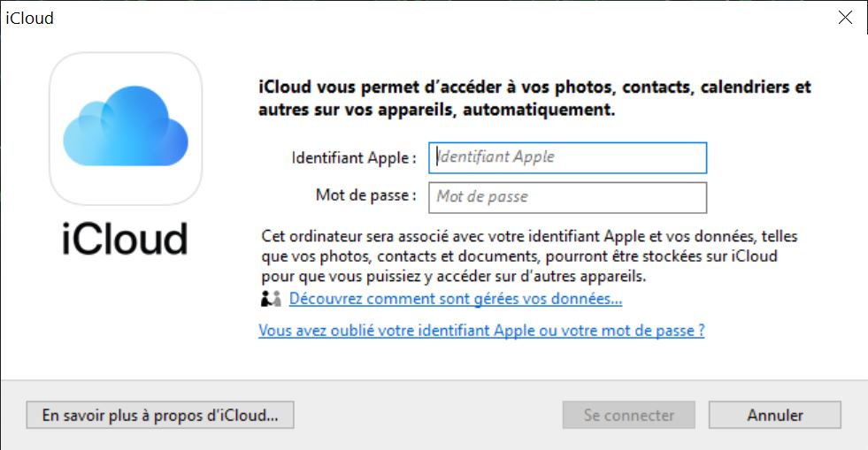Viewport: 868px width, 450px height.
Task: Click the large iCloud wordmark under the logo
Action: coord(126,239)
